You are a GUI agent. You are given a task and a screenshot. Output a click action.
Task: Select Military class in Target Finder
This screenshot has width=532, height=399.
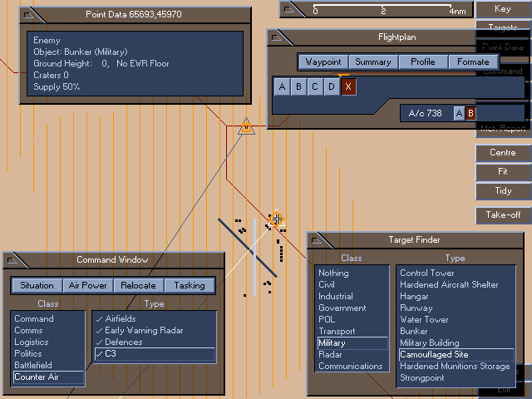(352, 343)
